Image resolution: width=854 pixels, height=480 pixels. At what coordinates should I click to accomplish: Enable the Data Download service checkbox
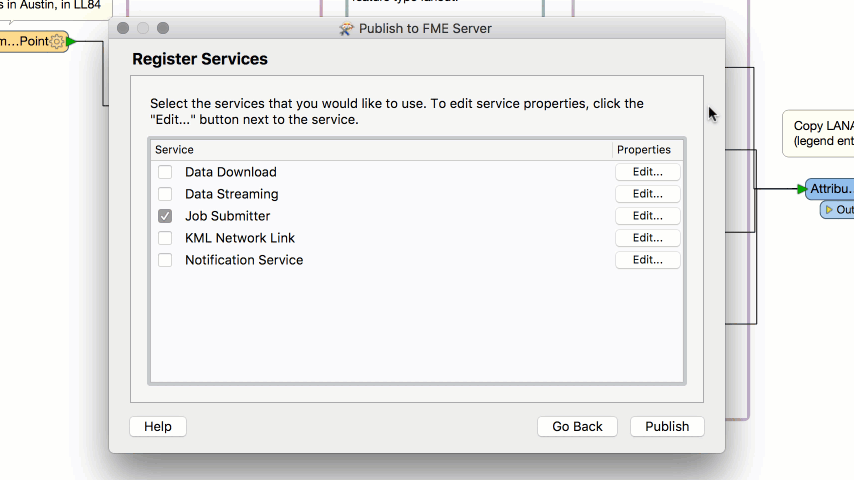[165, 172]
